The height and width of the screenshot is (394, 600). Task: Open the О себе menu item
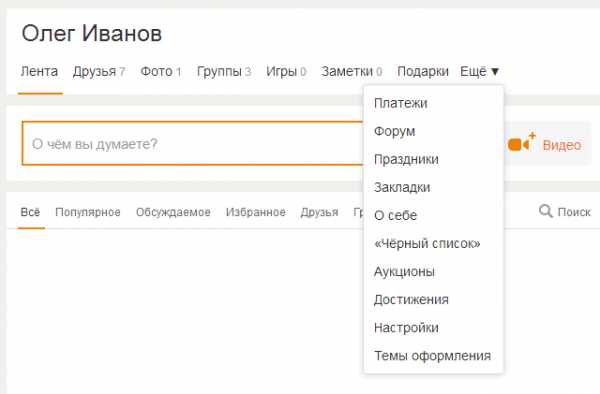396,215
